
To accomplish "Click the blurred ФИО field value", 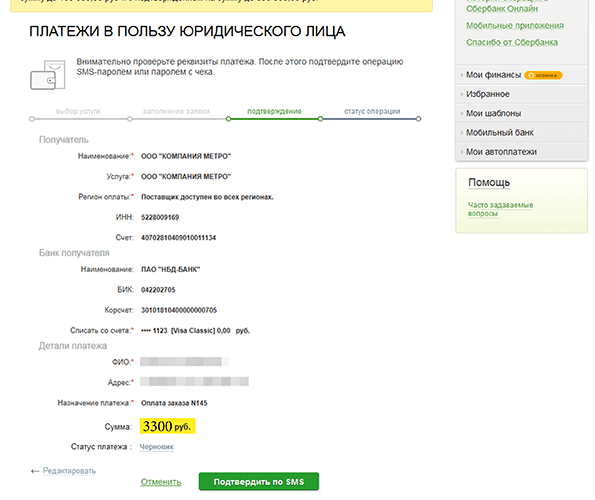I will (184, 362).
